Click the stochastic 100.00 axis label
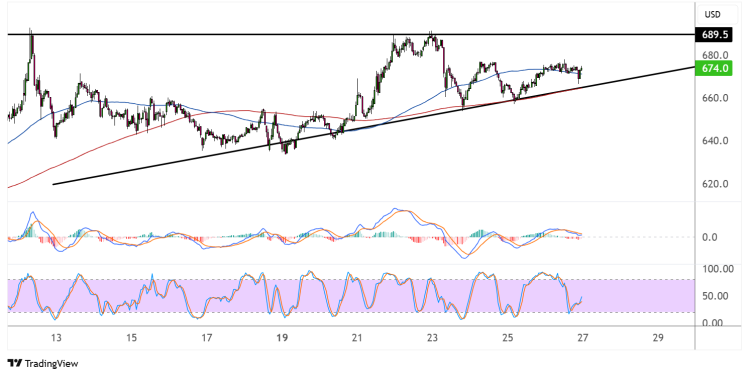The height and width of the screenshot is (375, 749). (718, 269)
